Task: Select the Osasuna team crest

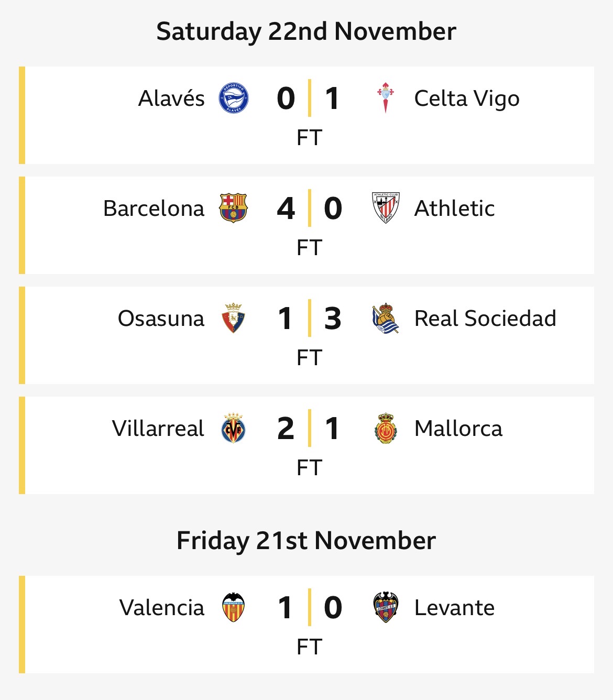Action: pos(234,318)
